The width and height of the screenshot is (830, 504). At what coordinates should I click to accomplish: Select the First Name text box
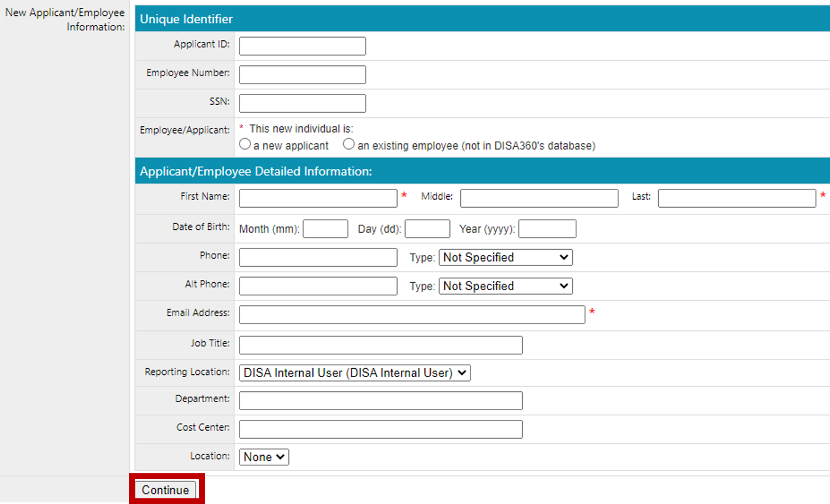[x=318, y=199]
